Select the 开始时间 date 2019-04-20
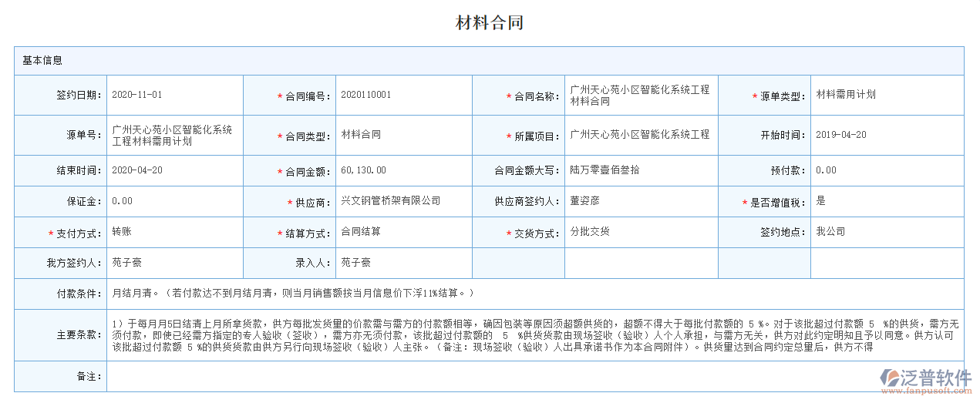This screenshot has width=980, height=403. coord(841,135)
